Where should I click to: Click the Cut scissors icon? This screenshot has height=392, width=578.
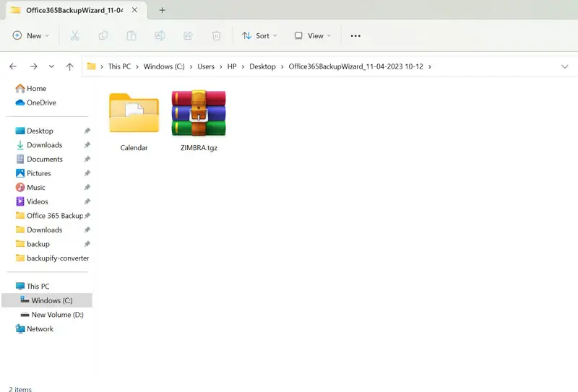pos(75,36)
